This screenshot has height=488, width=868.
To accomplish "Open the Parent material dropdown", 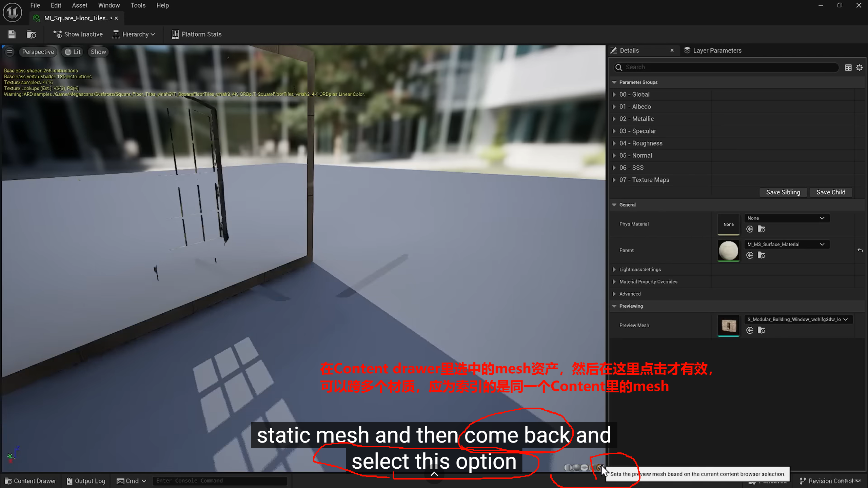I will (786, 244).
